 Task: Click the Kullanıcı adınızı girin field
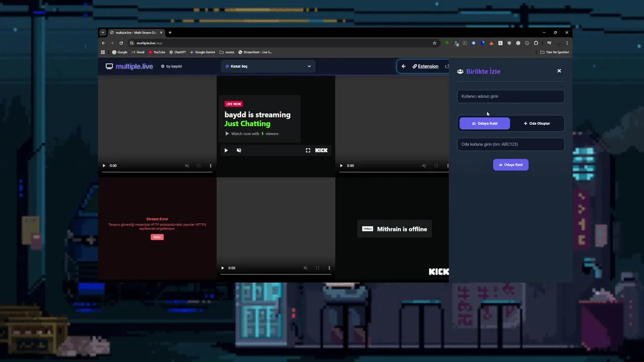coord(511,96)
